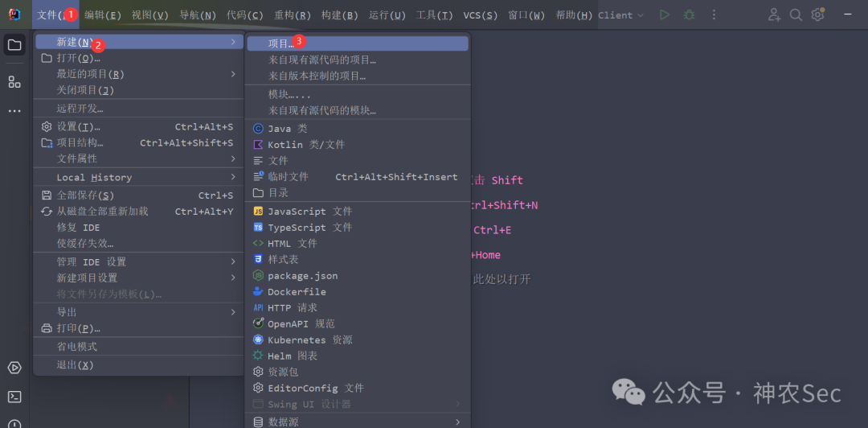Click the IntelliJ IDEA logo icon
Image resolution: width=868 pixels, height=428 pixels.
(14, 14)
